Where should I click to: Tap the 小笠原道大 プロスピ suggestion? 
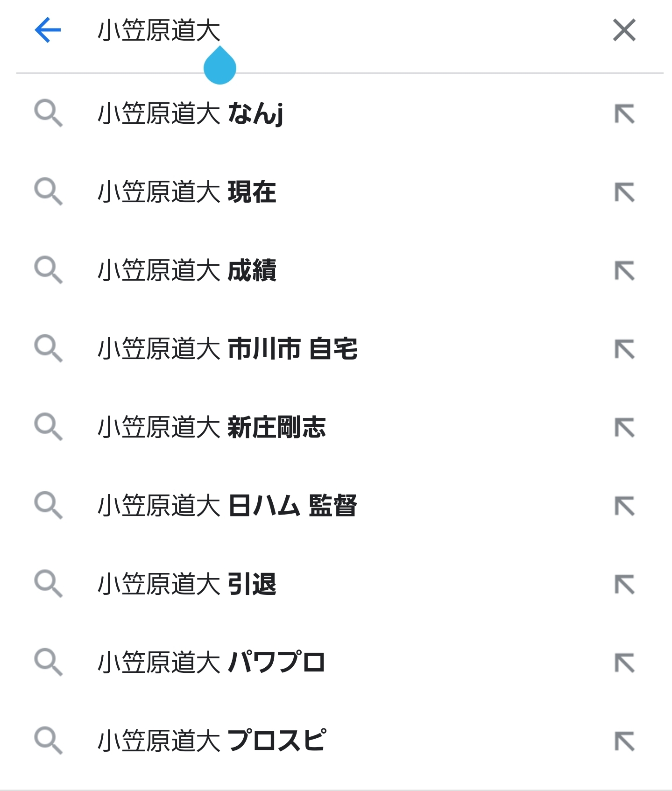212,742
